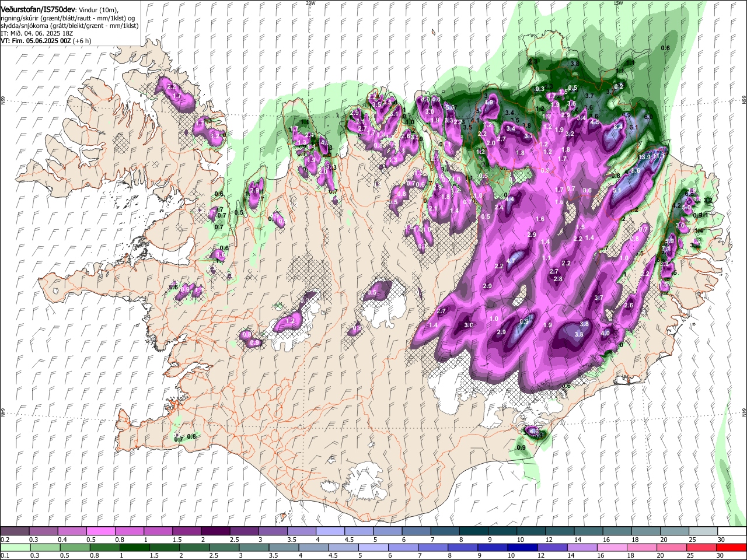Click the 13.9 precipitation value on the map
This screenshot has width=747, height=560.
coord(645,157)
